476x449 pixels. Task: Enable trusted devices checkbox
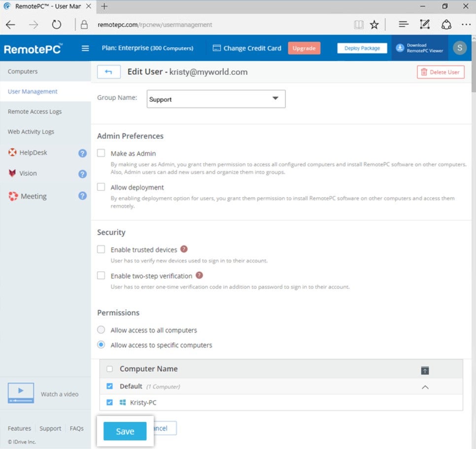(101, 249)
